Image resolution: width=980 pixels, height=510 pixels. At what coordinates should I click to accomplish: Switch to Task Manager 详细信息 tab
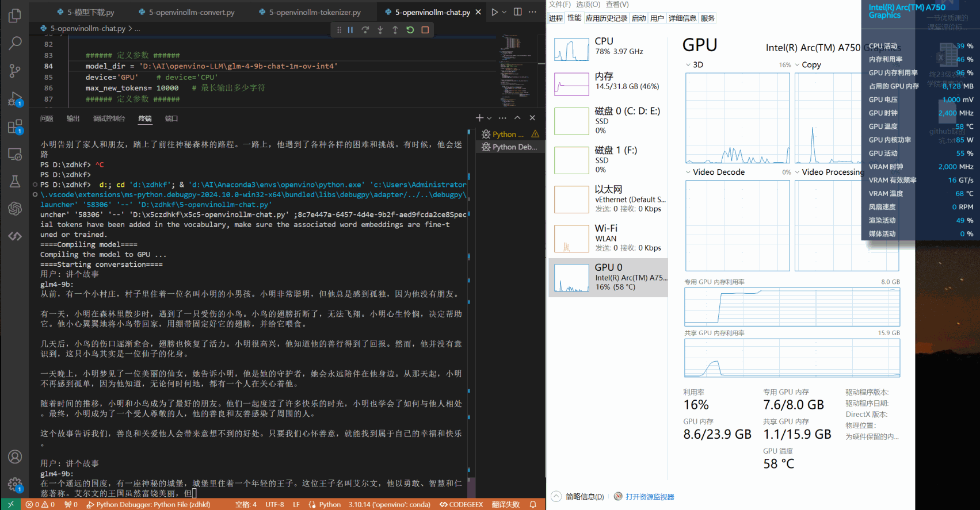coord(682,18)
